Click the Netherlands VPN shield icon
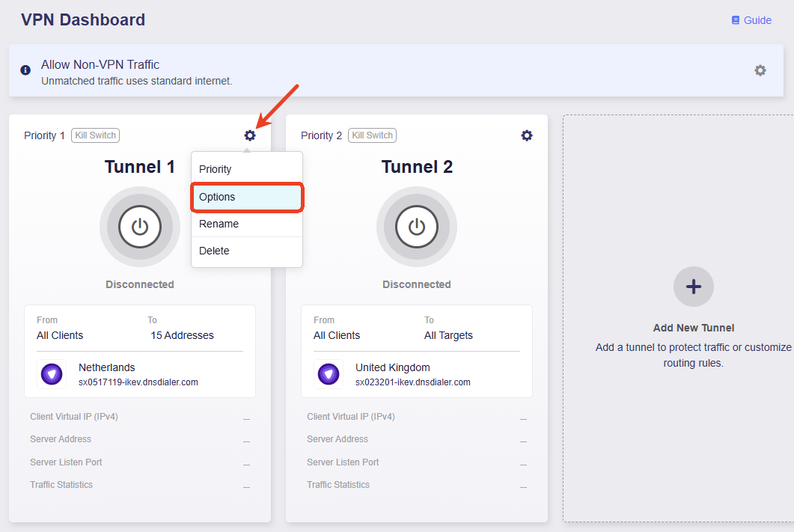 52,373
